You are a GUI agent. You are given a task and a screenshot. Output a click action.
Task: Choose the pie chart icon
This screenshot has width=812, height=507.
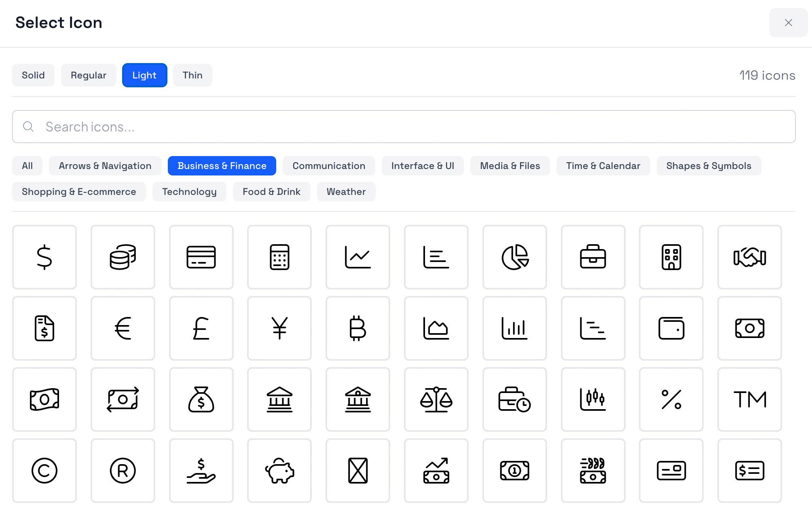point(514,257)
